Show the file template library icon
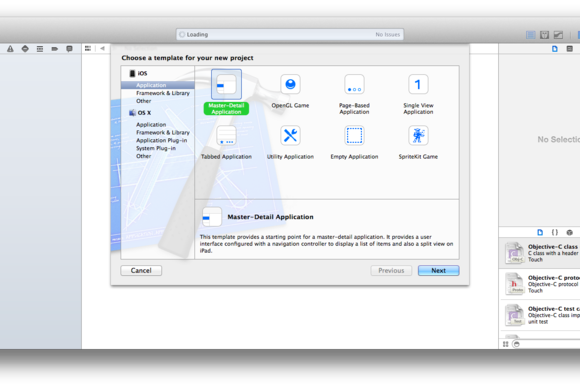This screenshot has width=580, height=388. coord(540,232)
